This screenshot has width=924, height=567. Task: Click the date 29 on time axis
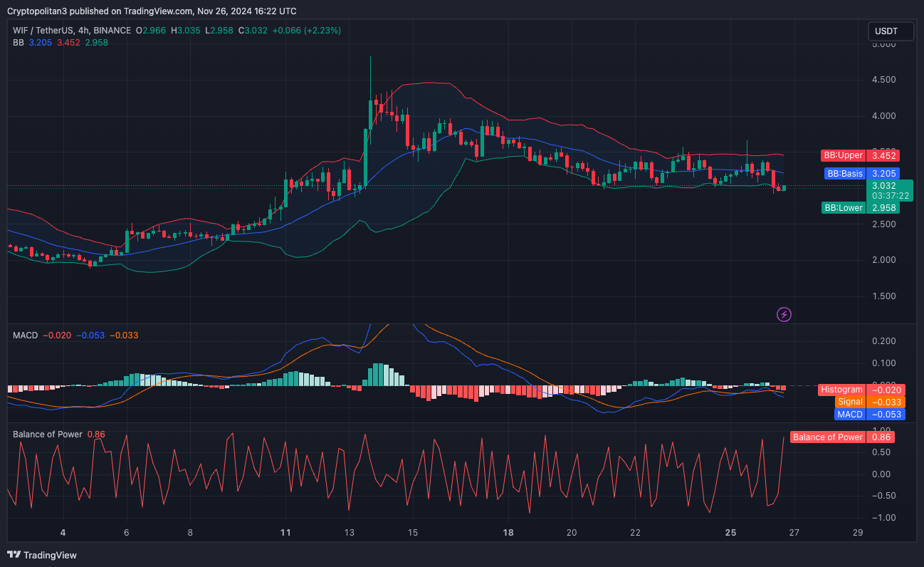858,532
